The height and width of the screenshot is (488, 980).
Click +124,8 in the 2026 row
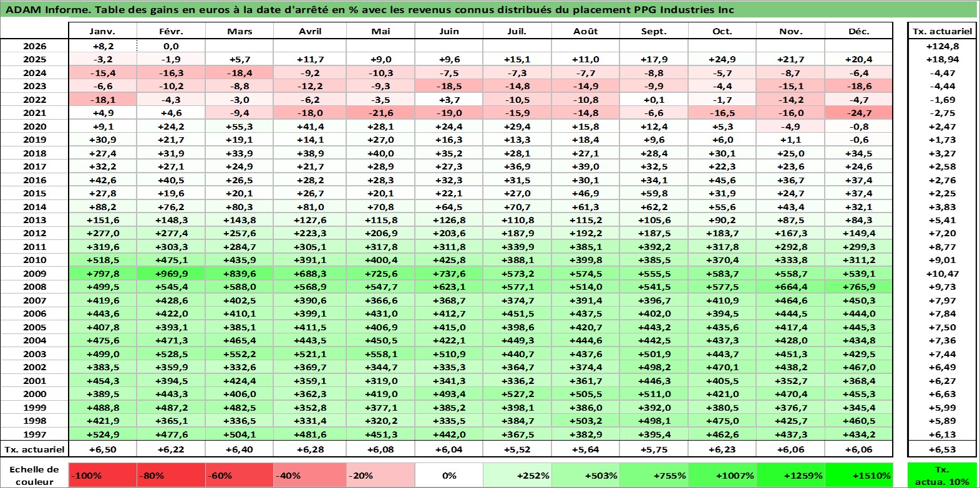pyautogui.click(x=942, y=46)
